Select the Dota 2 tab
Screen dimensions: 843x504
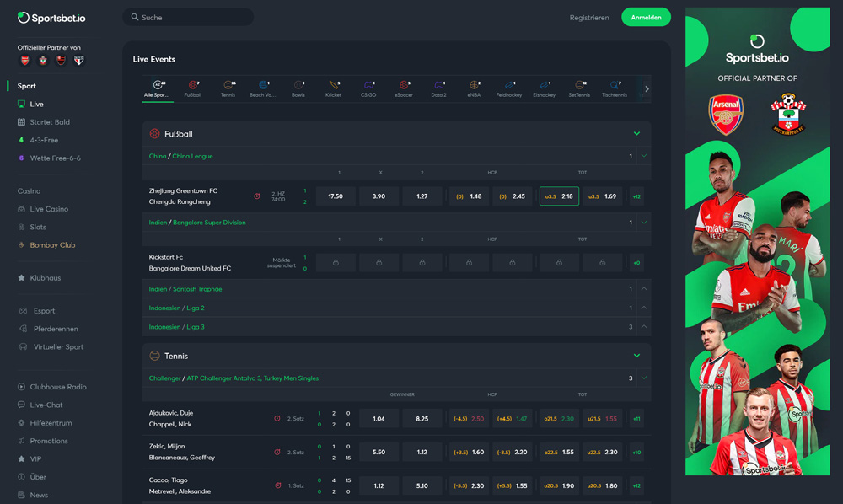438,88
